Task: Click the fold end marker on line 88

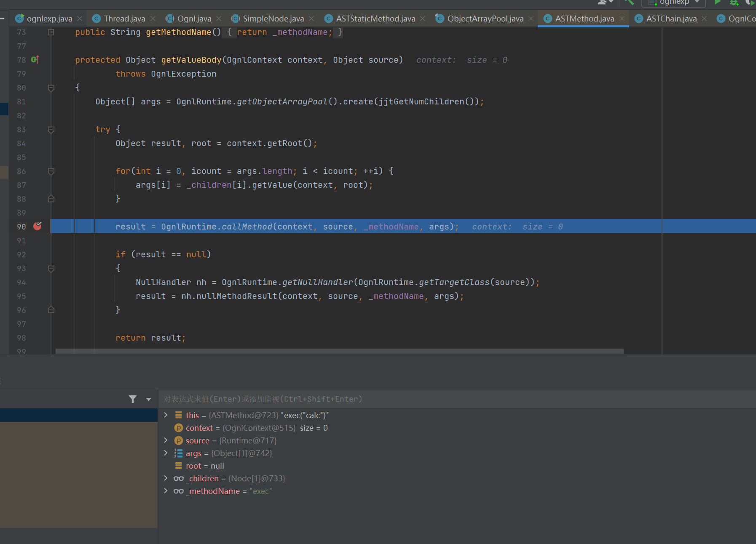Action: pyautogui.click(x=51, y=199)
